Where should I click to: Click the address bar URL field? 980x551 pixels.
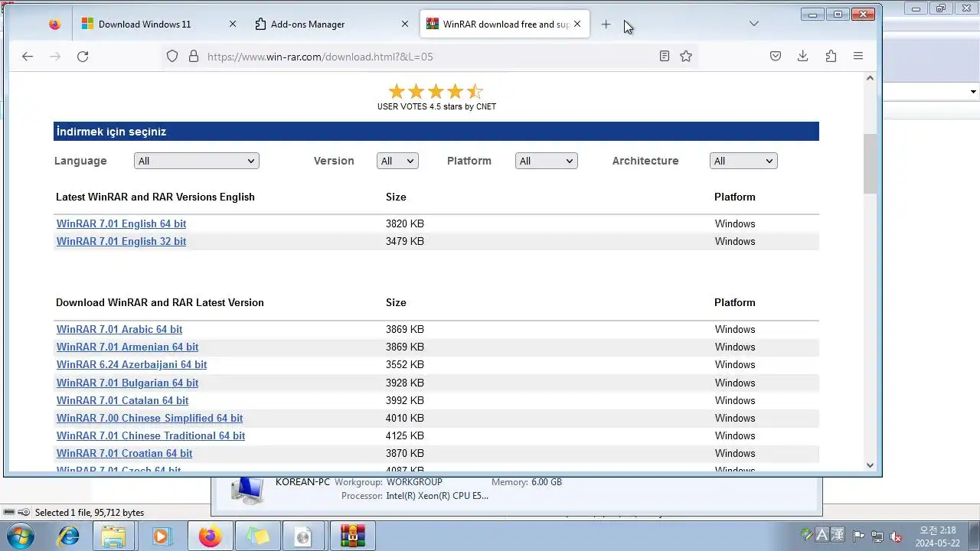point(429,56)
